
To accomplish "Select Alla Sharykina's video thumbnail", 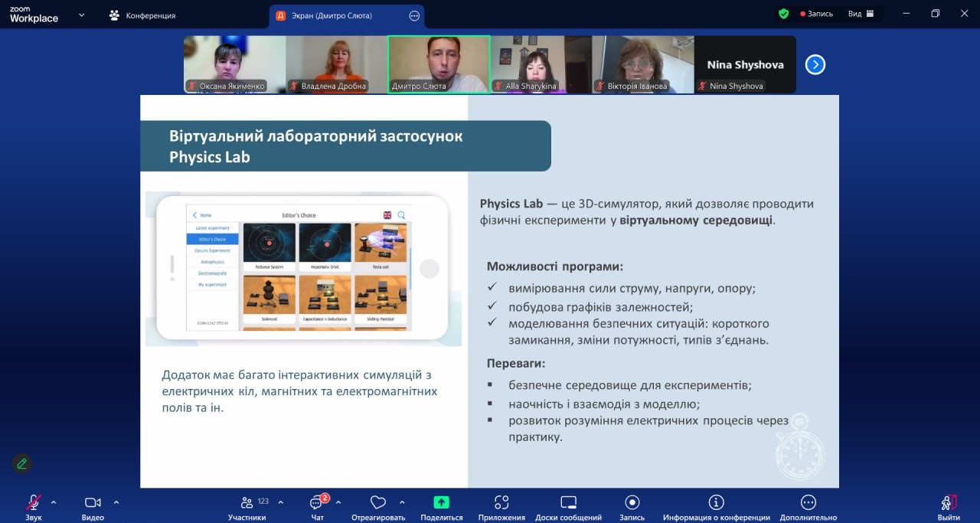I will (x=541, y=64).
